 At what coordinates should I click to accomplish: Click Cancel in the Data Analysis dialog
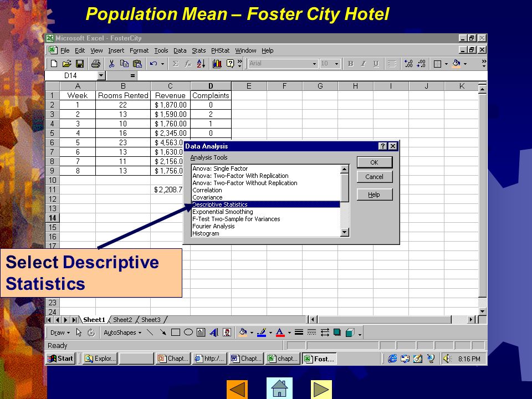(x=375, y=177)
